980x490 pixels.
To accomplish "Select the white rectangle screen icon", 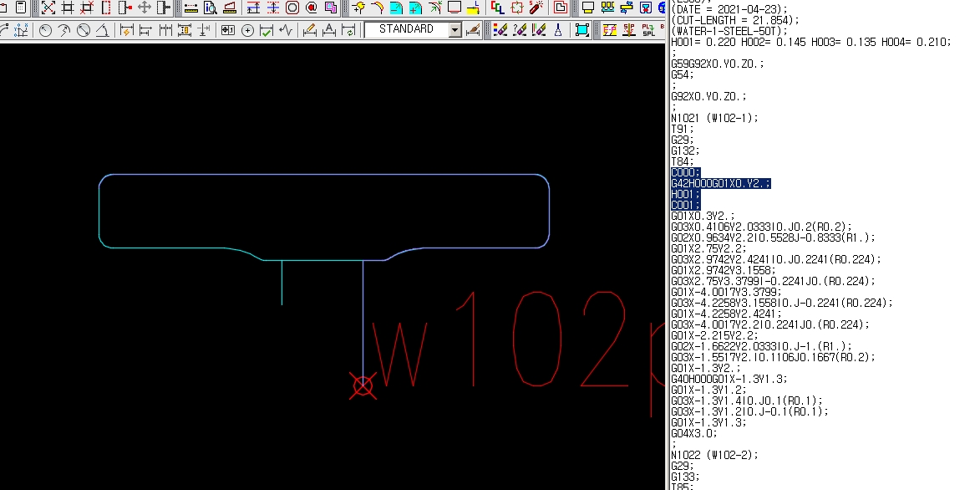I will click(x=454, y=8).
